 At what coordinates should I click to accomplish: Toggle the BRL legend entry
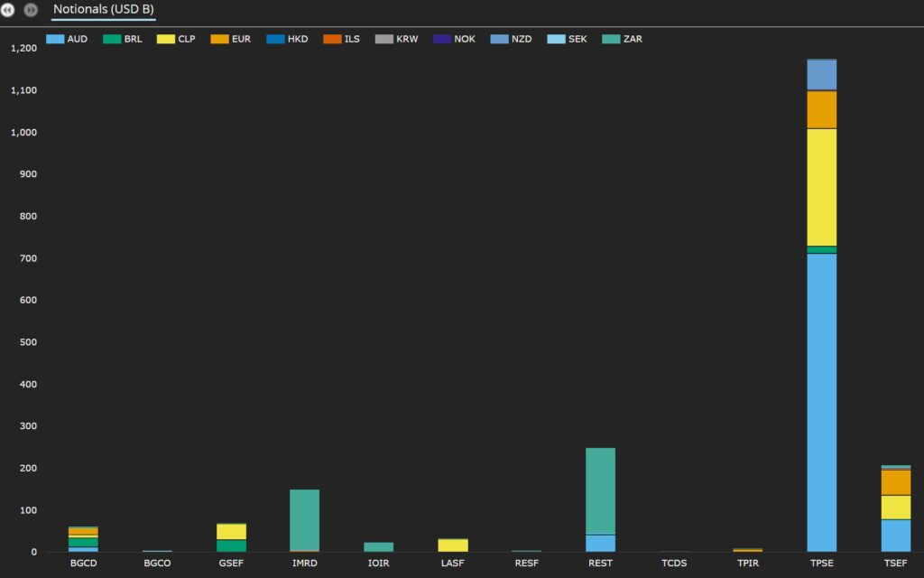coord(123,40)
